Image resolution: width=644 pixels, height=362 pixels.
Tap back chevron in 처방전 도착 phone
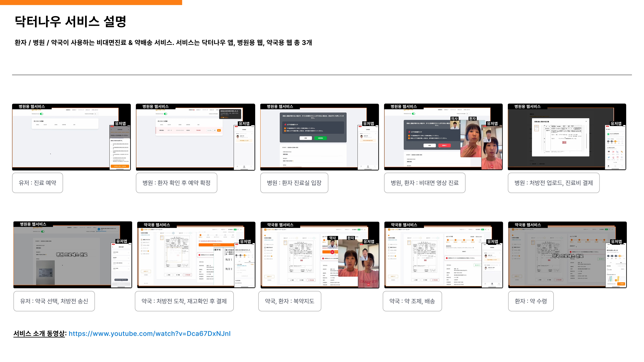(x=236, y=247)
